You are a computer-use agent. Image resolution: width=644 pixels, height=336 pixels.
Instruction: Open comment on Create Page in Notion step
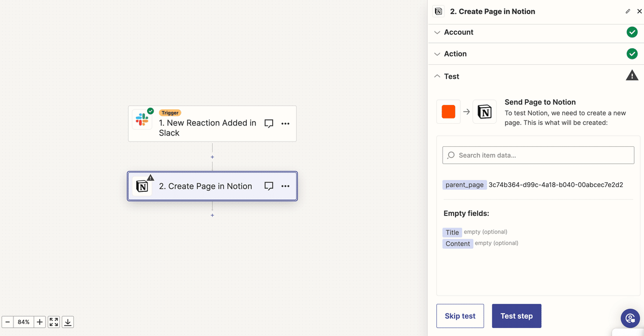(269, 186)
